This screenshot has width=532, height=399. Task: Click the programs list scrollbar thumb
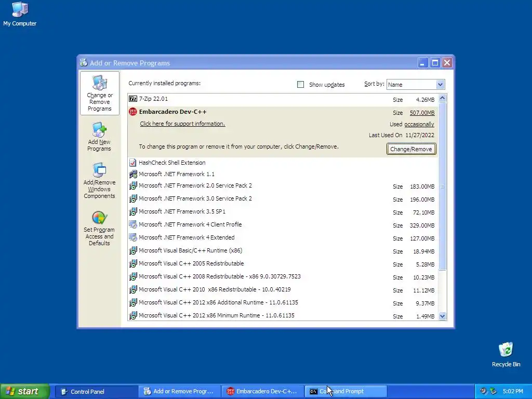click(443, 187)
